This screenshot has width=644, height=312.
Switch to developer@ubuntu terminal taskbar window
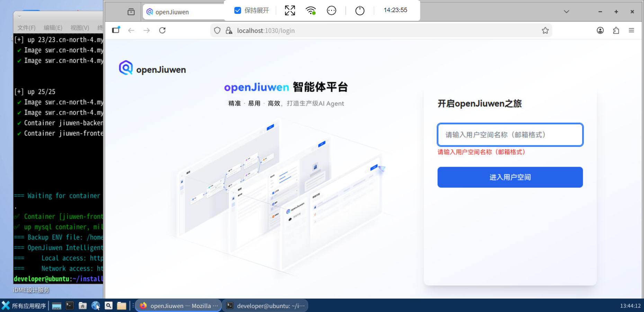(265, 306)
